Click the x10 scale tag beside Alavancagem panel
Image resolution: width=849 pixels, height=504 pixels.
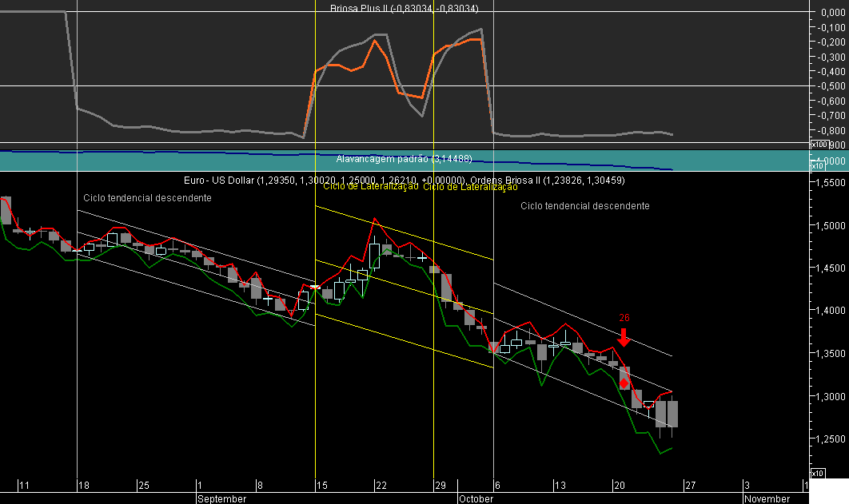coord(817,166)
